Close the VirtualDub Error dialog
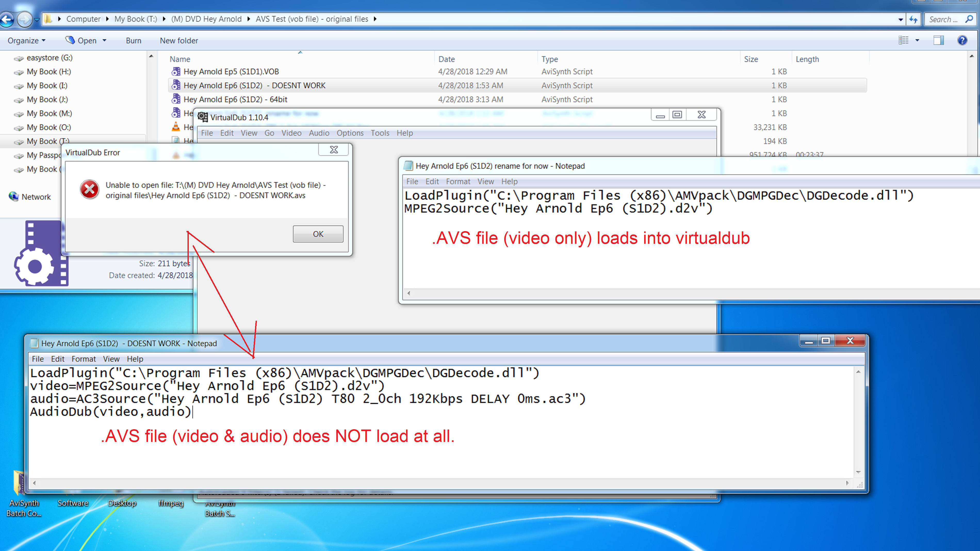Image resolution: width=980 pixels, height=551 pixels. tap(334, 150)
